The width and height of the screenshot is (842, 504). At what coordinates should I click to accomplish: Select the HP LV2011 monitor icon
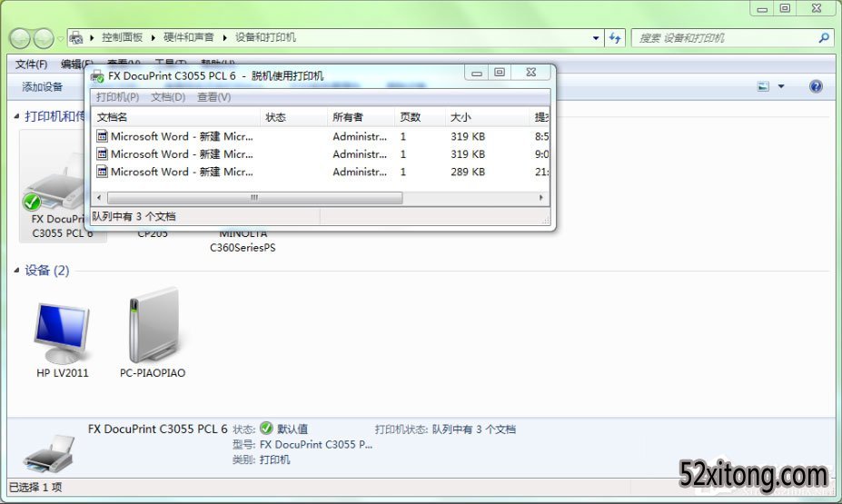(x=61, y=333)
